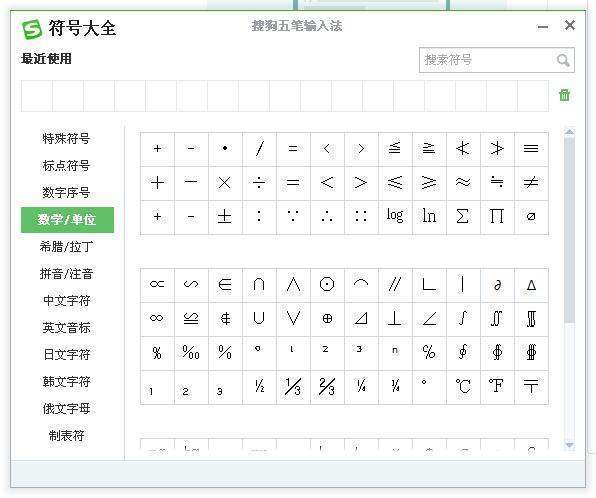
Task: Click the search magnifier icon
Action: 563,60
